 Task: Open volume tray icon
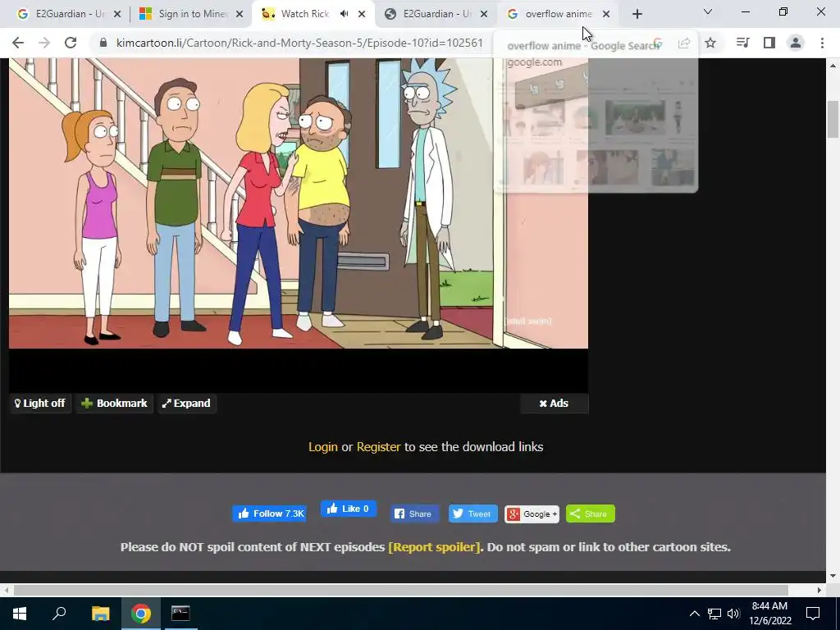pyautogui.click(x=733, y=614)
